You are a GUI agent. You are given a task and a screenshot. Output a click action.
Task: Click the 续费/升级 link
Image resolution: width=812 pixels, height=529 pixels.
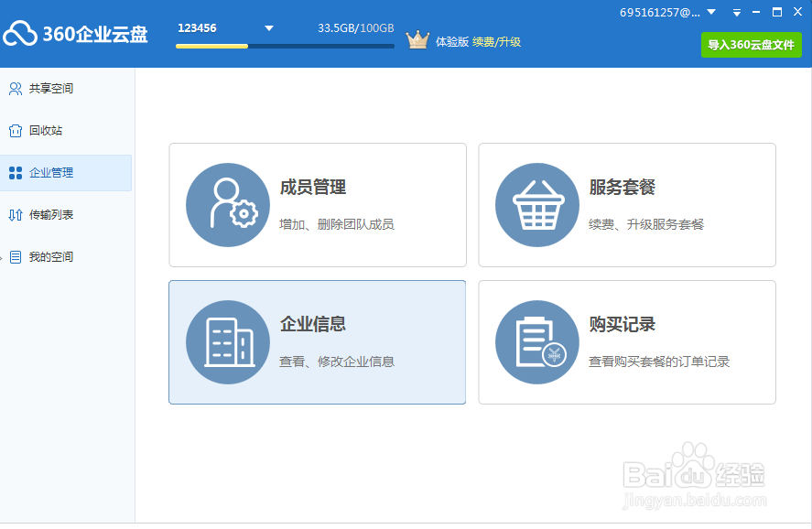click(x=496, y=42)
